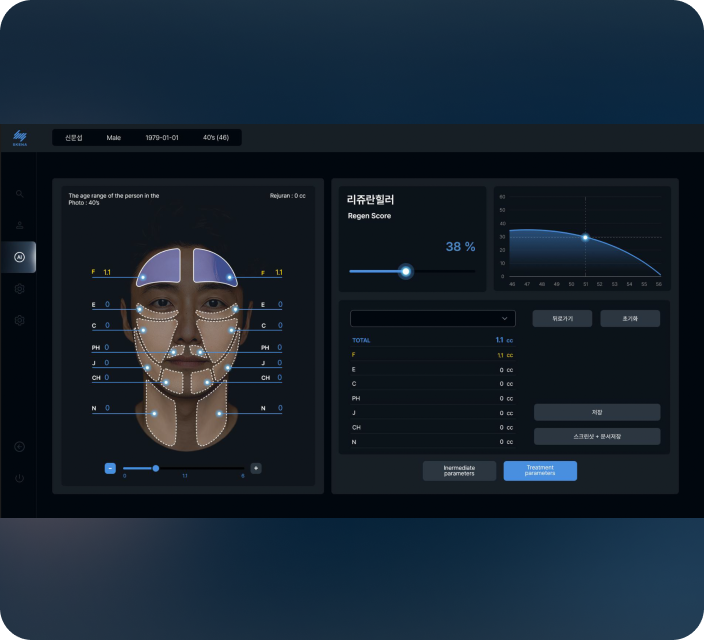Select the cheek C point on image-right side
704x640 pixels.
231,330
